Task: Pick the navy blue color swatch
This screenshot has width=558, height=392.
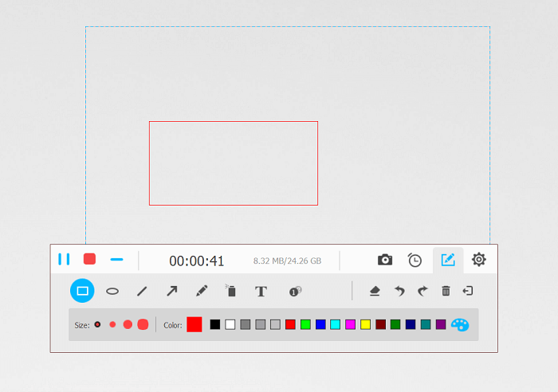Action: point(411,324)
